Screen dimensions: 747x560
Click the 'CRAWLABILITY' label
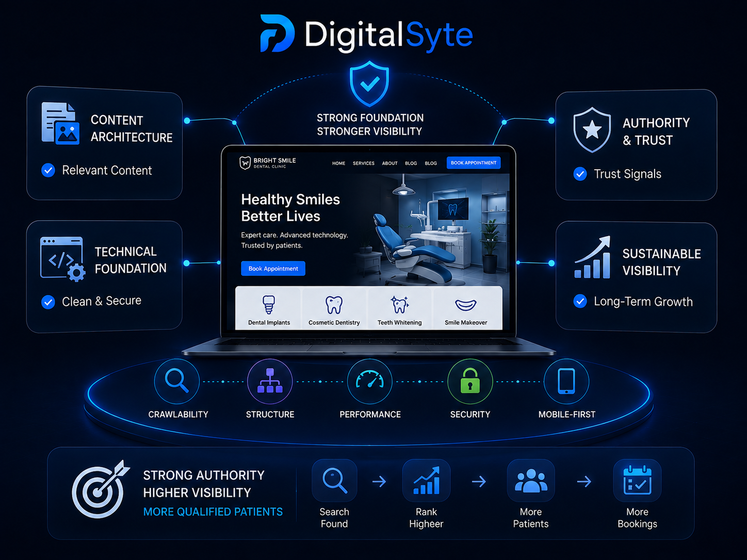point(178,415)
